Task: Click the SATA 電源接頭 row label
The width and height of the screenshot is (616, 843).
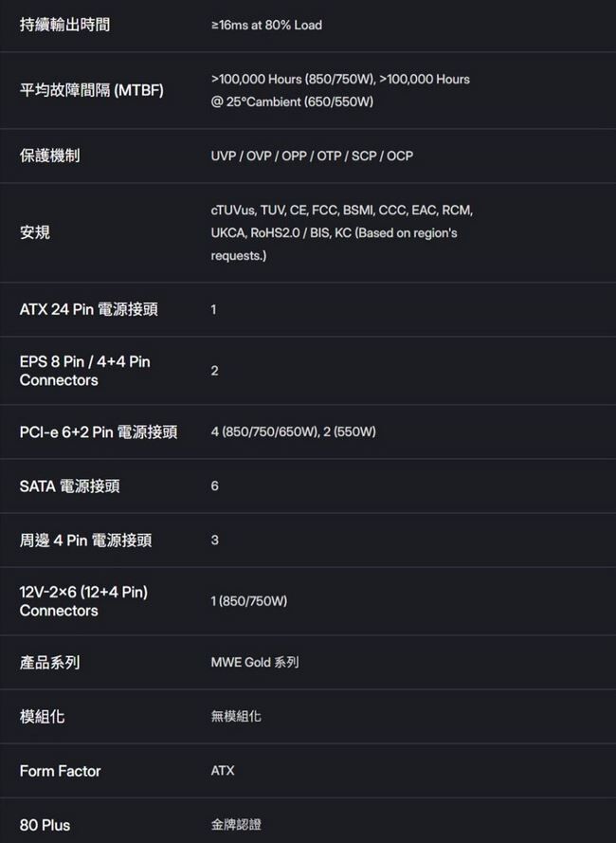Action: [70, 486]
